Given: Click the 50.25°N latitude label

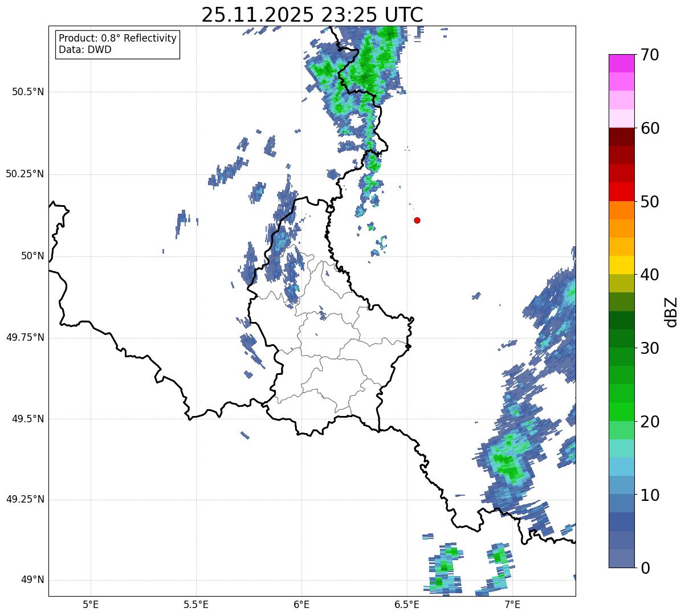Looking at the screenshot, I should (25, 174).
